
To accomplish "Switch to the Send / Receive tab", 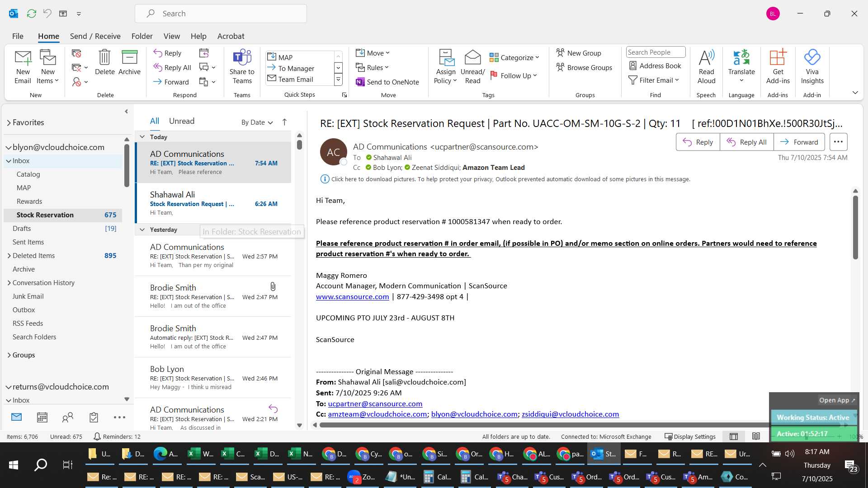I will tap(95, 36).
